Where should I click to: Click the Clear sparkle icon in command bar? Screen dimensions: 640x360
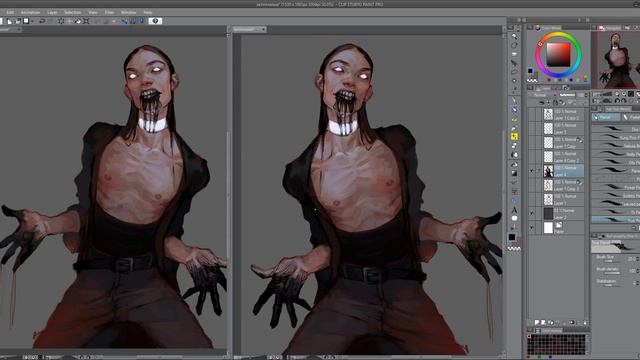tap(61, 21)
